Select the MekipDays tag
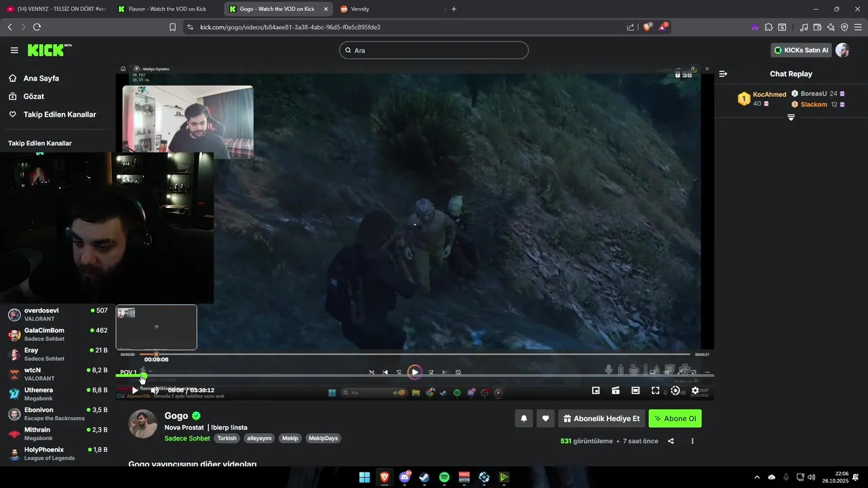This screenshot has height=488, width=868. [323, 439]
